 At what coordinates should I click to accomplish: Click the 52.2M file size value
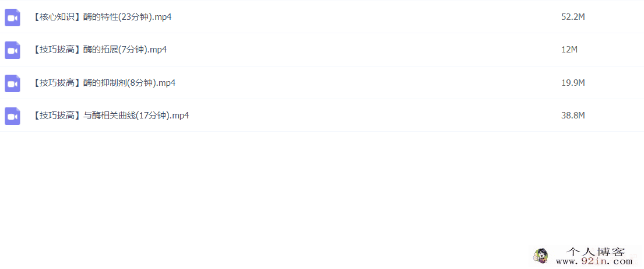(x=573, y=18)
